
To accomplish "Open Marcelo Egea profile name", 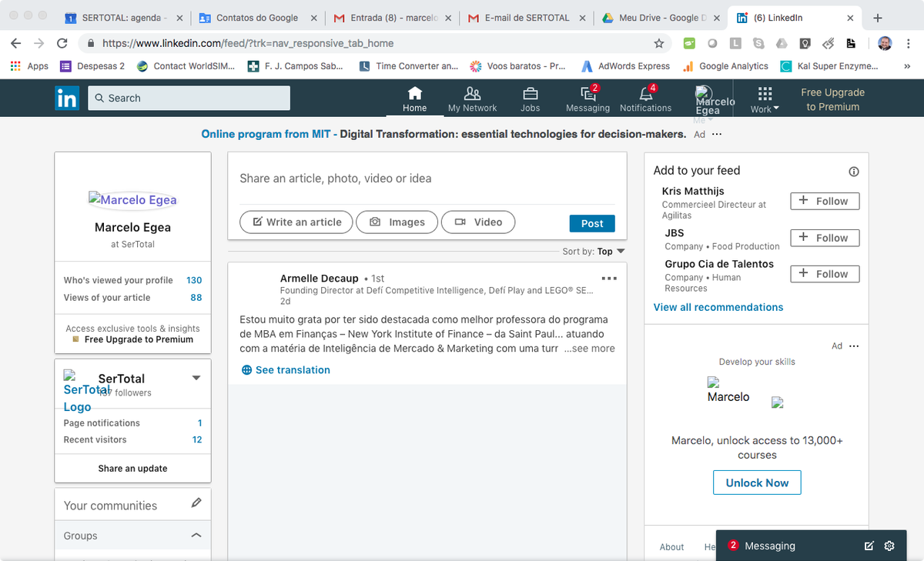I will pos(132,228).
